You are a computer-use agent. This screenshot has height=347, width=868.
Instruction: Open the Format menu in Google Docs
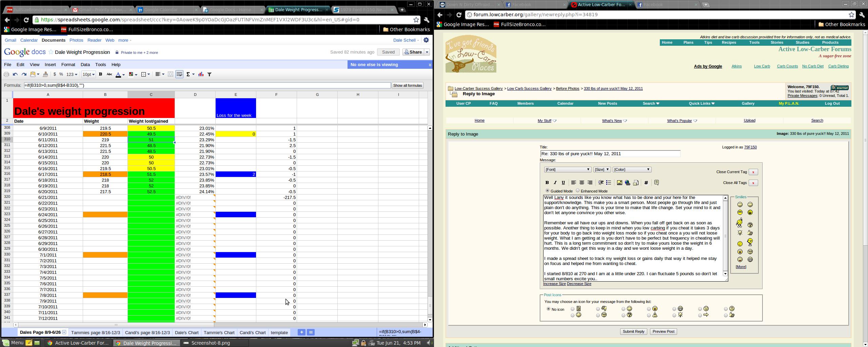click(68, 64)
